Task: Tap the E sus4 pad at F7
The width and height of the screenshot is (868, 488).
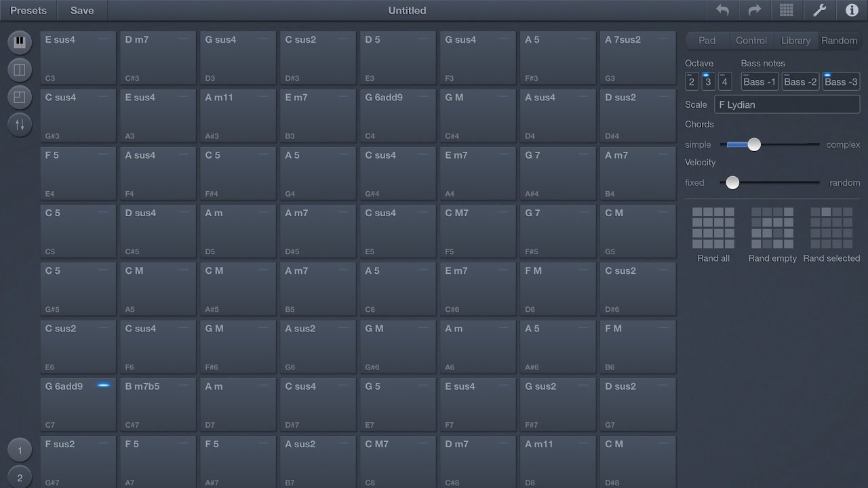Action: (478, 405)
